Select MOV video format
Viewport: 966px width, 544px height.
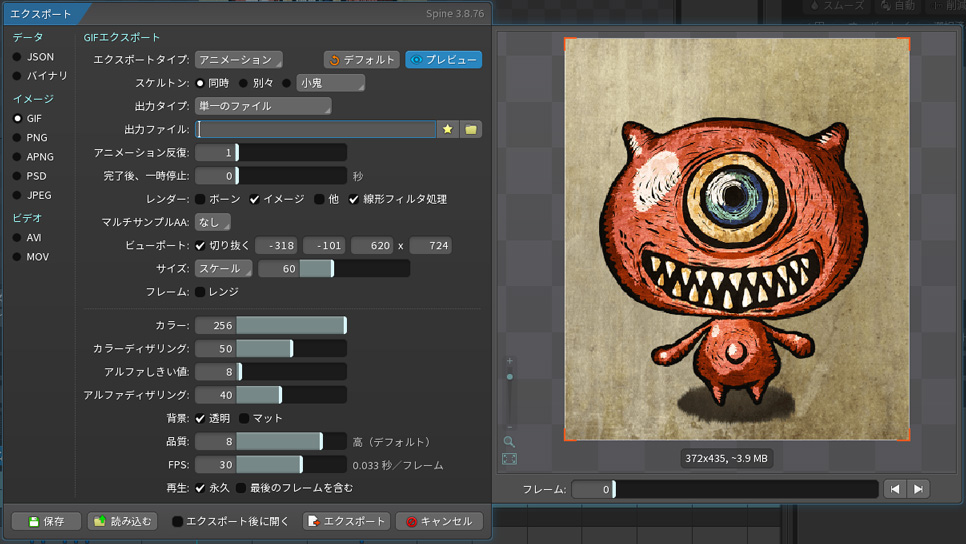coord(31,256)
